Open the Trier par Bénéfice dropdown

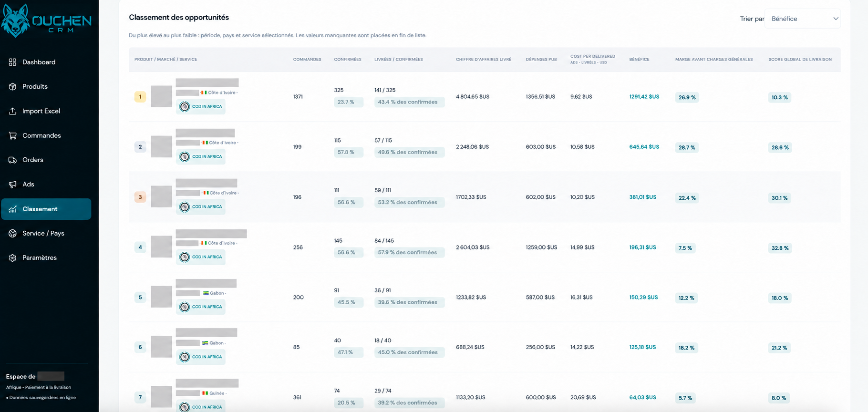(803, 19)
